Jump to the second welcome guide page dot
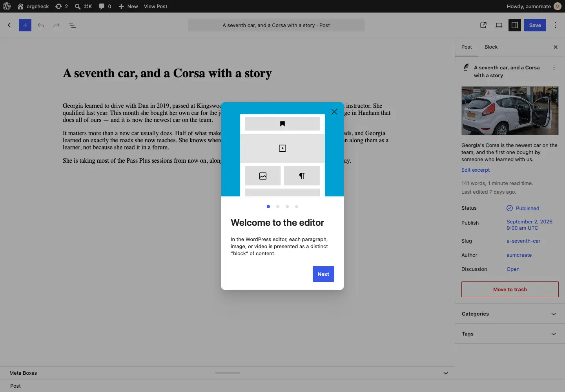The width and height of the screenshot is (565, 392). (278, 207)
